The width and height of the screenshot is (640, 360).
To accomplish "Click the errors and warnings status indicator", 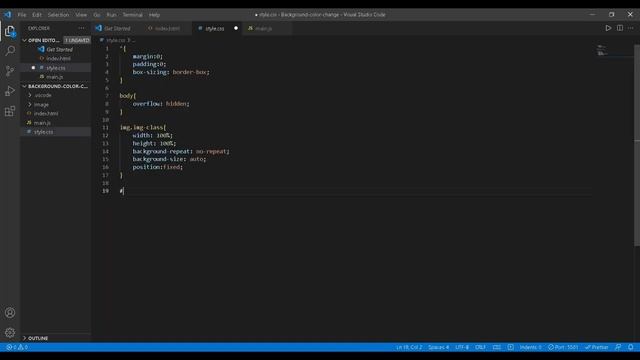I will coord(17,347).
